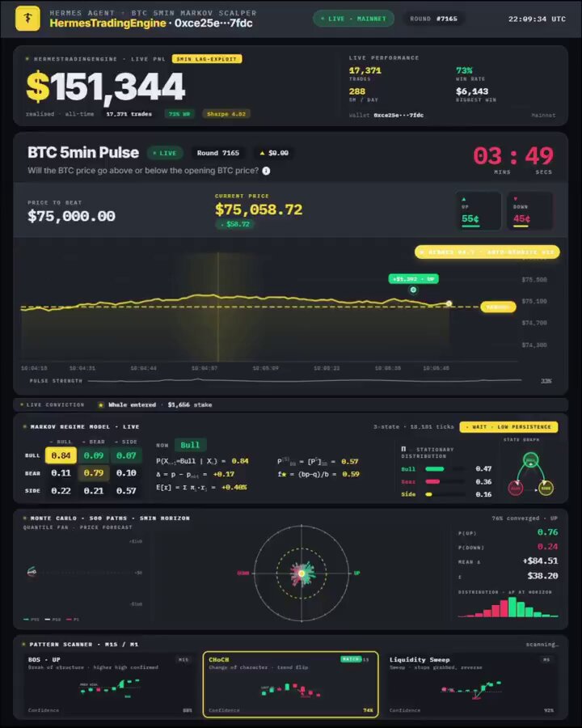Click the green Bull node in state graph
The width and height of the screenshot is (582, 728).
pyautogui.click(x=530, y=460)
